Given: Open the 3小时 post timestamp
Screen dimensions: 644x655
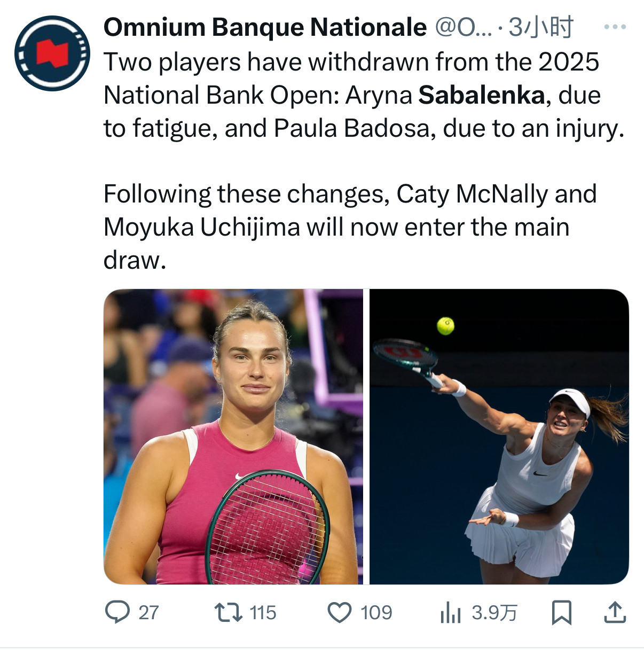Looking at the screenshot, I should coord(540,27).
